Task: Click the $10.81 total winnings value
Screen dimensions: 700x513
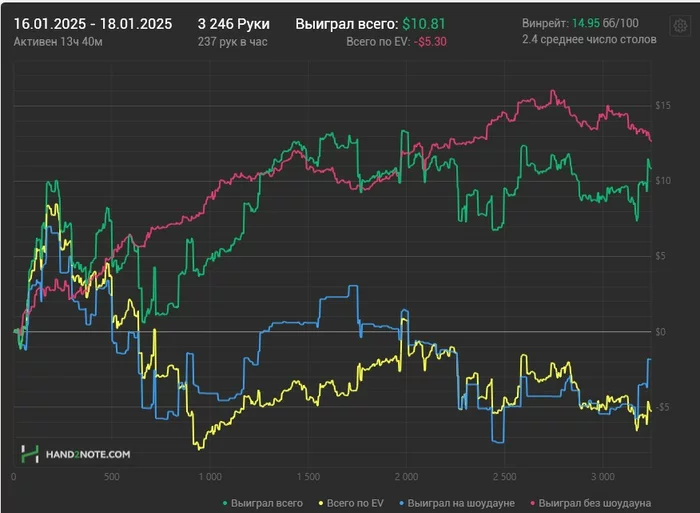Action: pyautogui.click(x=424, y=24)
